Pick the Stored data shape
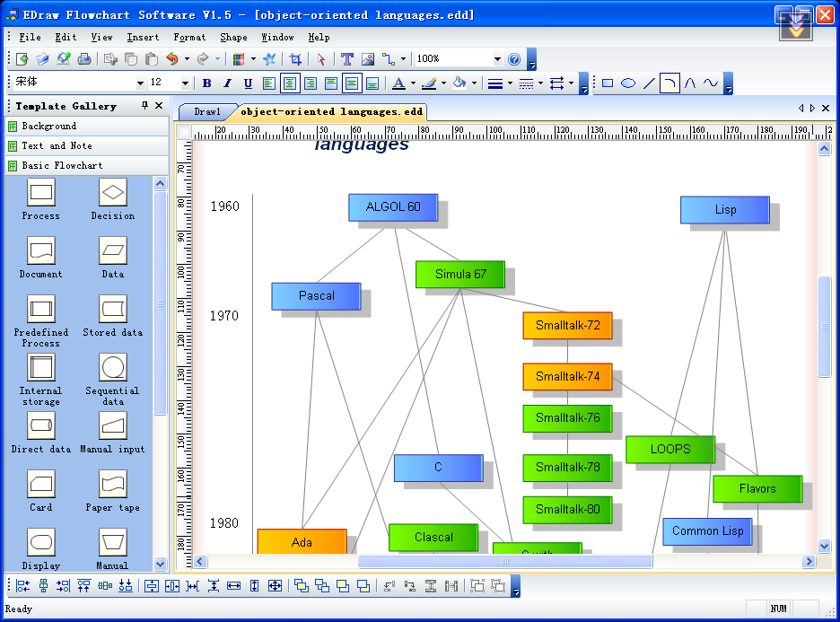 point(112,309)
